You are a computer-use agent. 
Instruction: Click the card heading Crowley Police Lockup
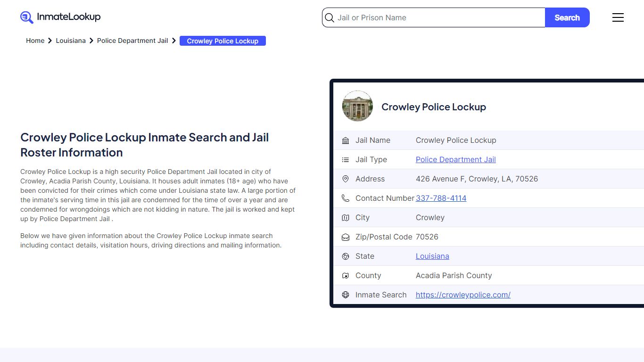click(x=434, y=107)
